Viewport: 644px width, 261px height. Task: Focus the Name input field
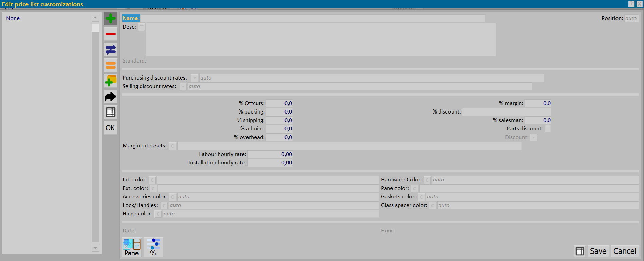coord(313,18)
